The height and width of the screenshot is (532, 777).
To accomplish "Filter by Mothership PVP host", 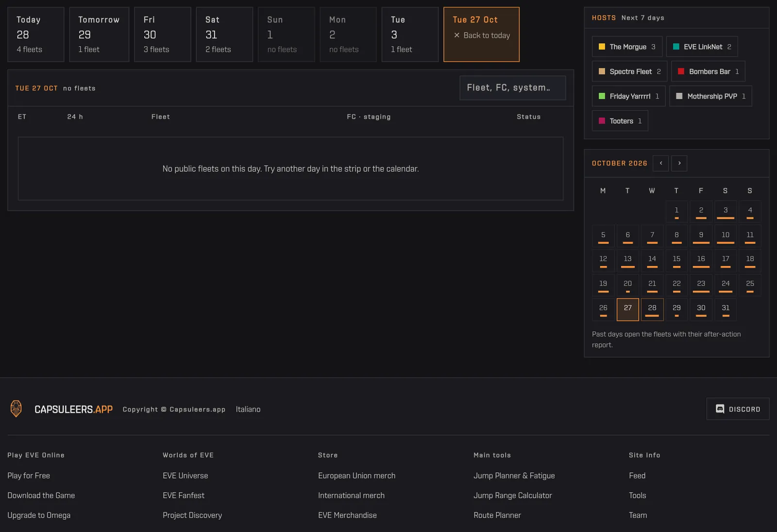I will 710,96.
